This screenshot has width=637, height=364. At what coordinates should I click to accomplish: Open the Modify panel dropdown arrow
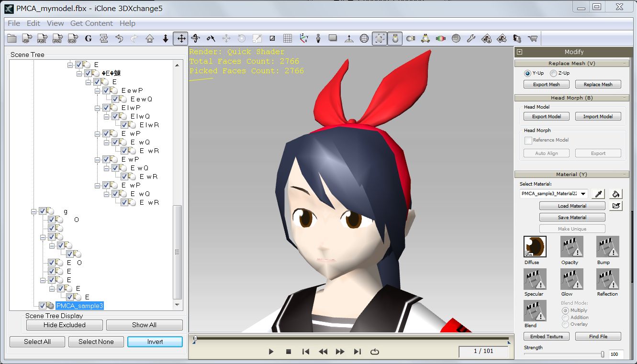pyautogui.click(x=520, y=52)
